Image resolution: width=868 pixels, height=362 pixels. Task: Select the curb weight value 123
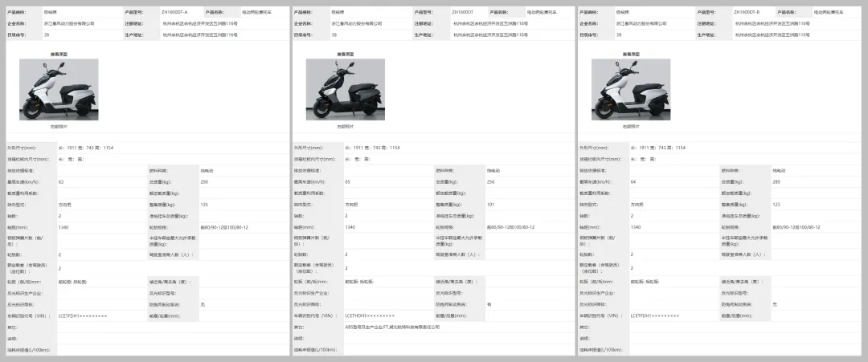(776, 205)
